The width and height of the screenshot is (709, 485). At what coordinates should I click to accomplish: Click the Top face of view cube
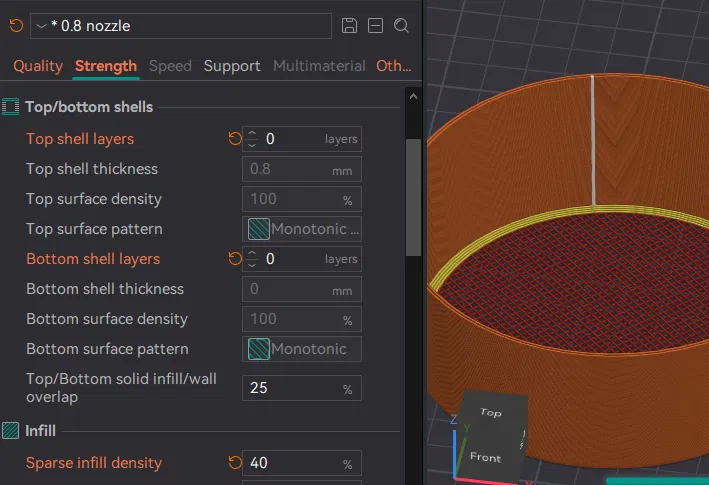tap(491, 412)
